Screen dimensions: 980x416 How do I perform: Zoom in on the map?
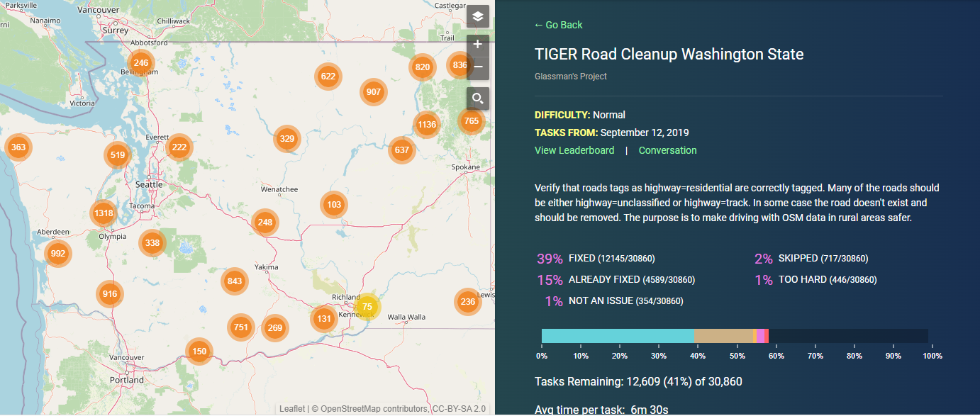coord(478,44)
